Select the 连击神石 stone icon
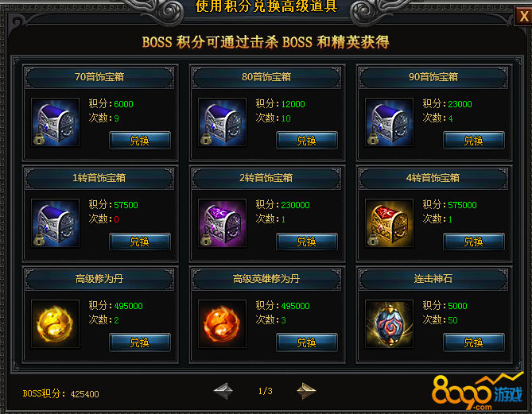 [389, 324]
